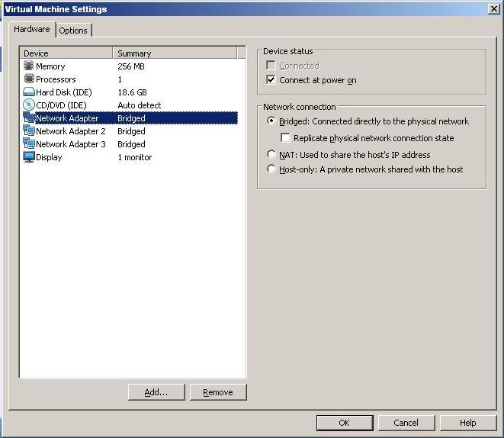Toggle the Connected checkbox
504x438 pixels.
pos(271,66)
